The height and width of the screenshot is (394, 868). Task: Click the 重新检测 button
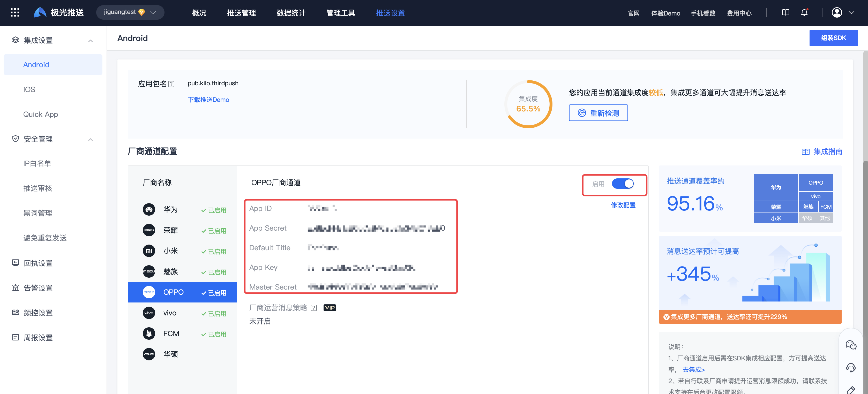coord(598,113)
